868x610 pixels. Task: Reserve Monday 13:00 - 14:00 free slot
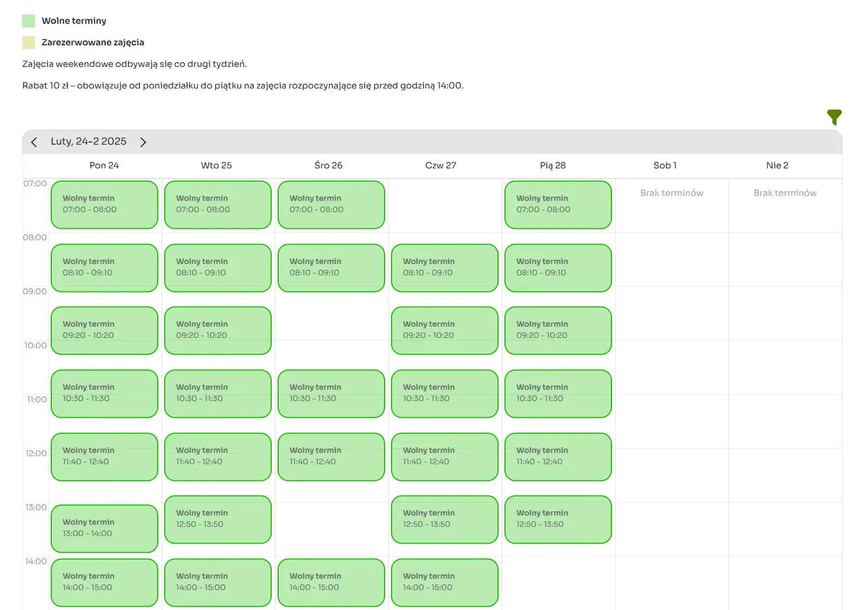pyautogui.click(x=104, y=528)
